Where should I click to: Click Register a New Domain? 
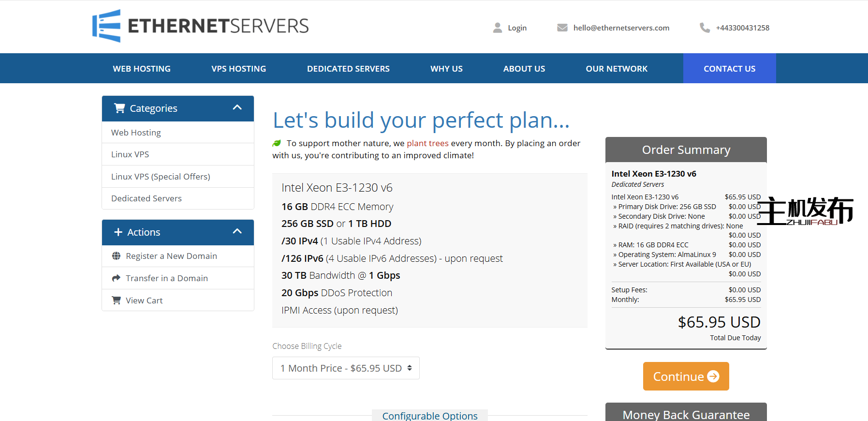(x=178, y=256)
